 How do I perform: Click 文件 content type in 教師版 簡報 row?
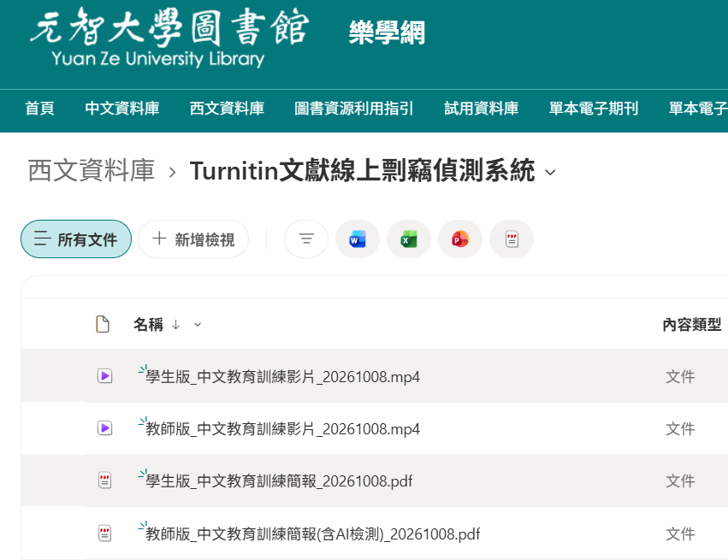coord(680,534)
